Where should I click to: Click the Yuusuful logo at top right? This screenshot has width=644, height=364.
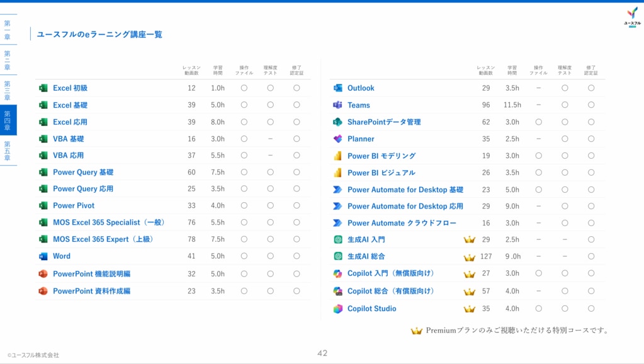[631, 16]
